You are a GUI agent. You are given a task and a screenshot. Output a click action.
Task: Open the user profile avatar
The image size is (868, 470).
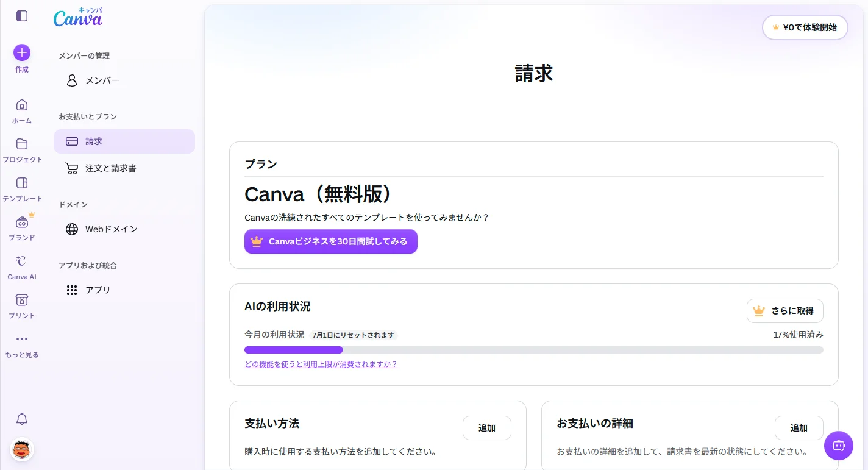[22, 450]
